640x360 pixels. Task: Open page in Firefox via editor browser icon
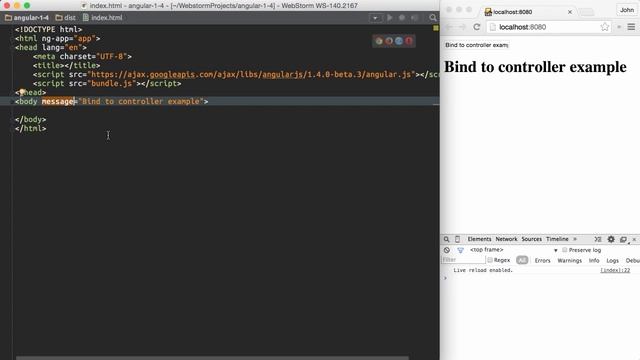pyautogui.click(x=389, y=41)
